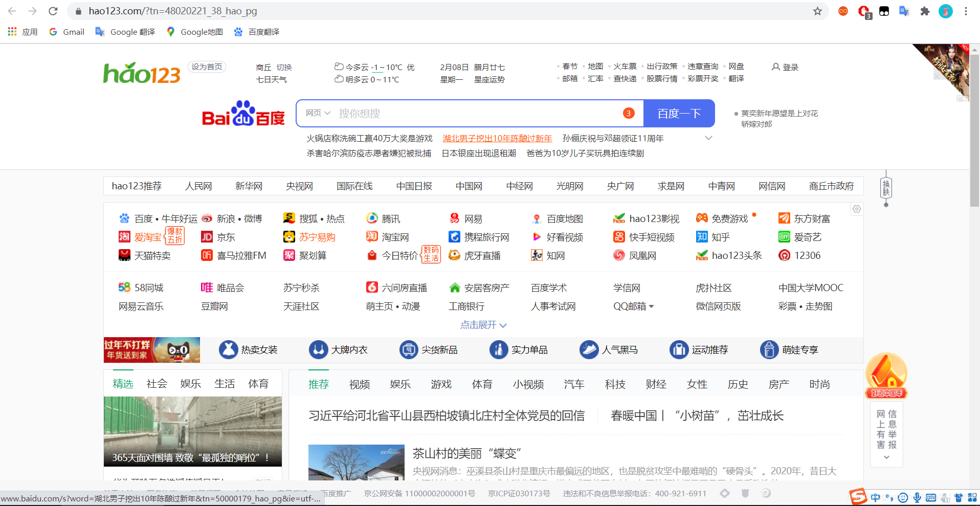The image size is (980, 506).
Task: Open 商丘市政府 in the navigation bar
Action: [831, 186]
